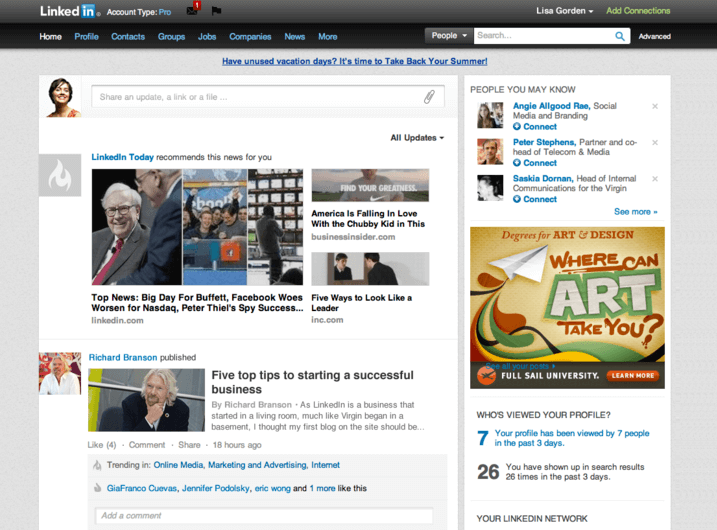
Task: Open the Contacts menu
Action: (x=128, y=37)
